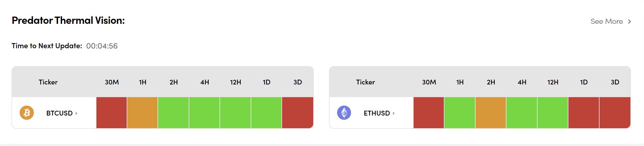Viewport: 644px width, 146px height.
Task: Click the BTCUSD 3D red cell
Action: tap(298, 113)
